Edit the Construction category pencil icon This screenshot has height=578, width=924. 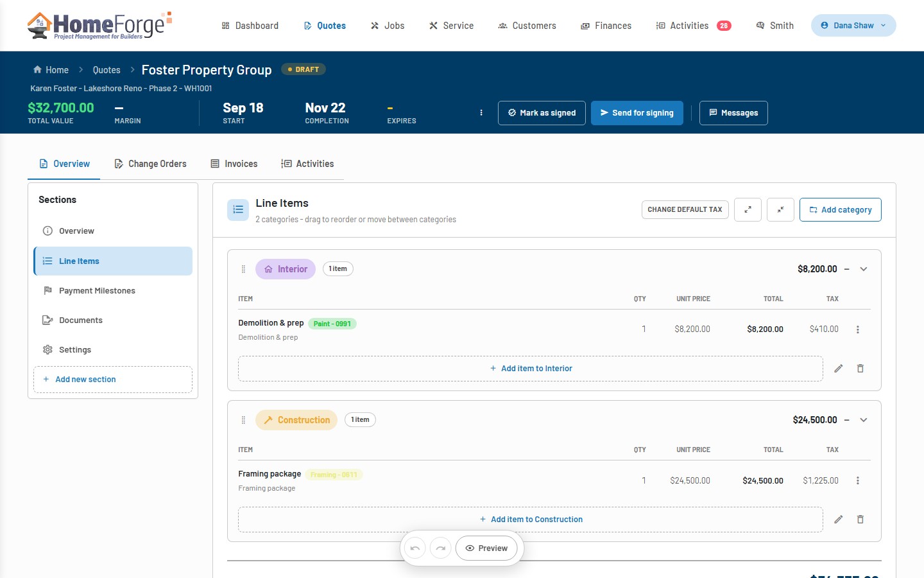(x=839, y=520)
